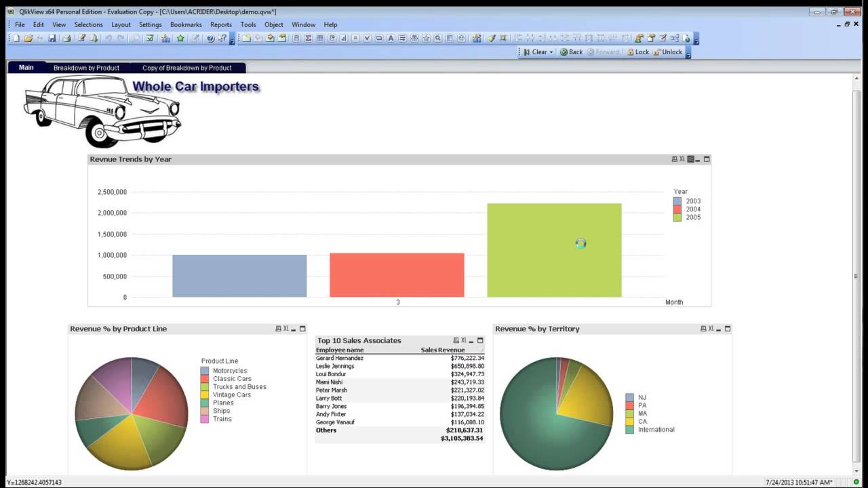The height and width of the screenshot is (488, 868).
Task: Click the green Add Bookmark star icon
Action: (x=180, y=38)
